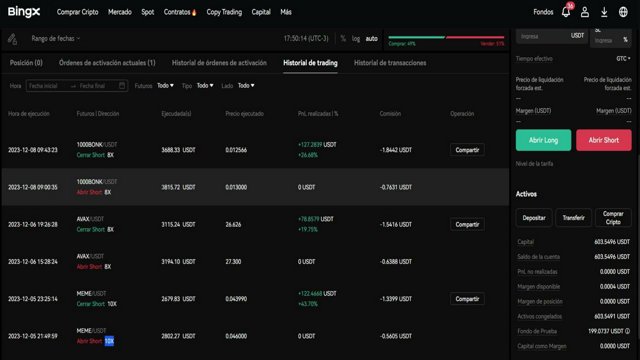640x360 pixels.
Task: Click the buy/sell ratio bar
Action: [446, 37]
